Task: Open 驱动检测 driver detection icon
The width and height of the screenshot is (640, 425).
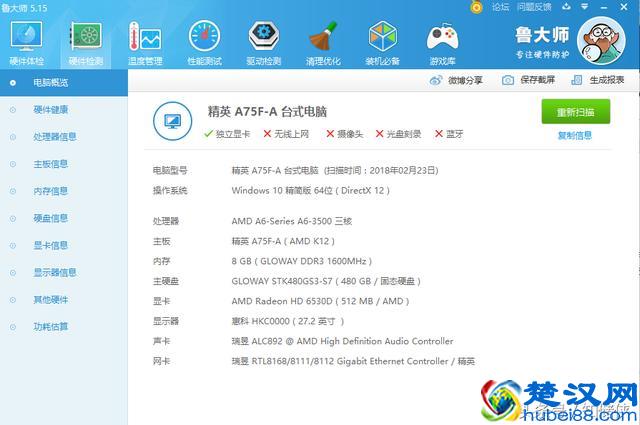Action: click(x=264, y=43)
